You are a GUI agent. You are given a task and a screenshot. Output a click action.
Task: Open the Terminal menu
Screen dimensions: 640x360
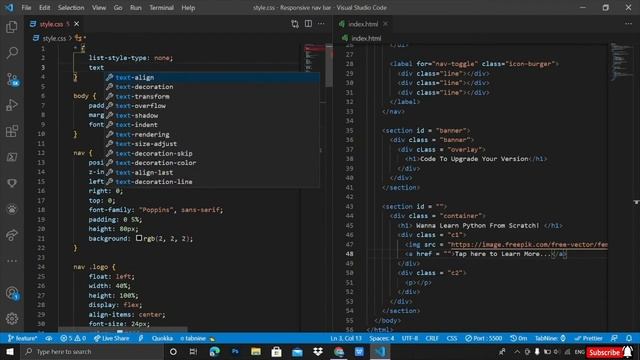(x=161, y=8)
